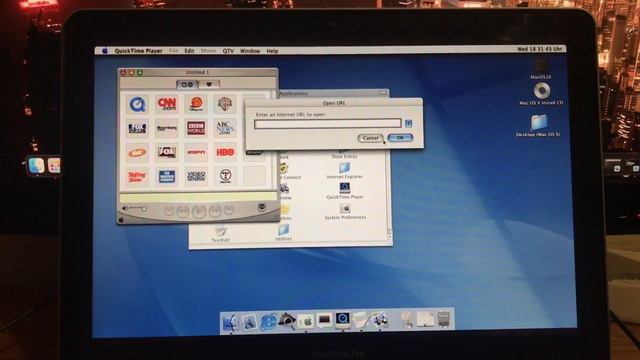Click the fast-forward button in QuickTime Player
This screenshot has height=360, width=640.
pyautogui.click(x=215, y=211)
